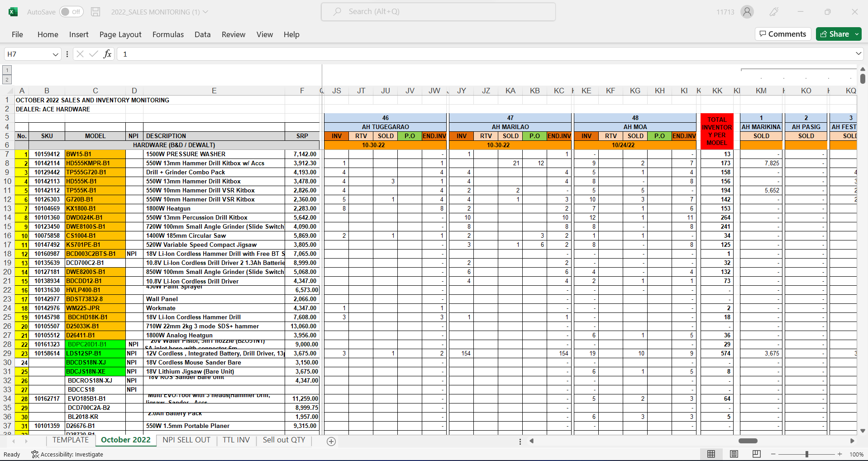Add a new sheet with the plus icon
Viewport: 868px width, 461px height.
point(331,442)
